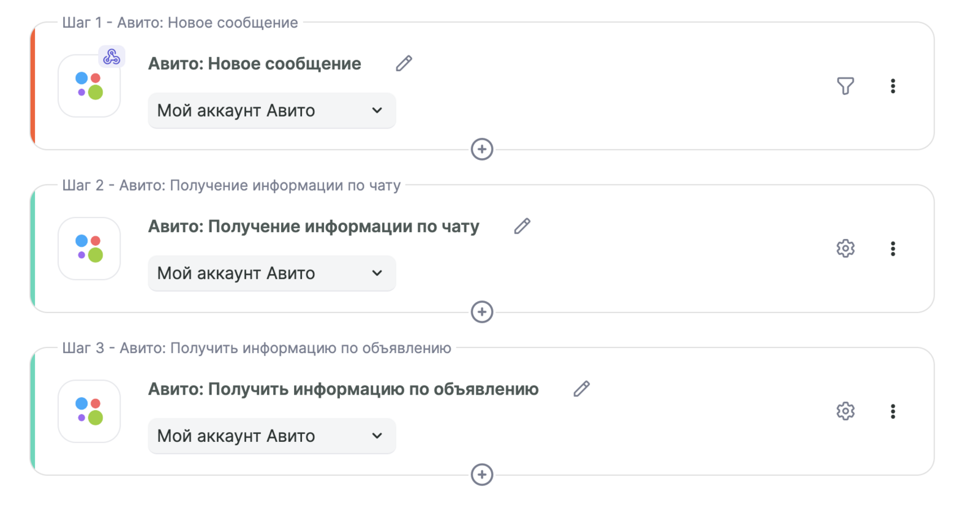Expand account dropdown in step 1
Image resolution: width=980 pixels, height=513 pixels.
pos(271,110)
